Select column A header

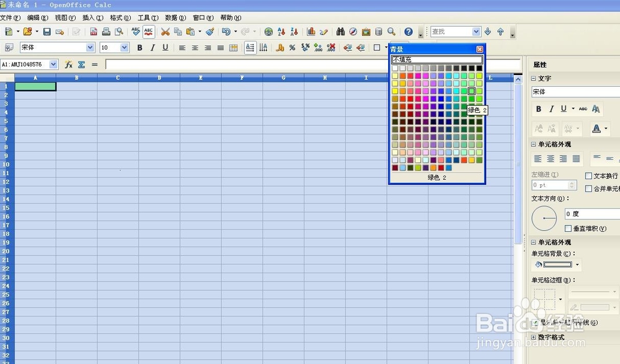[x=35, y=78]
